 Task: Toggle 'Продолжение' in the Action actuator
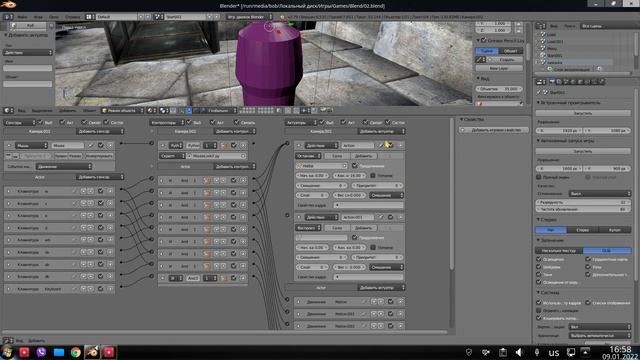354,166
